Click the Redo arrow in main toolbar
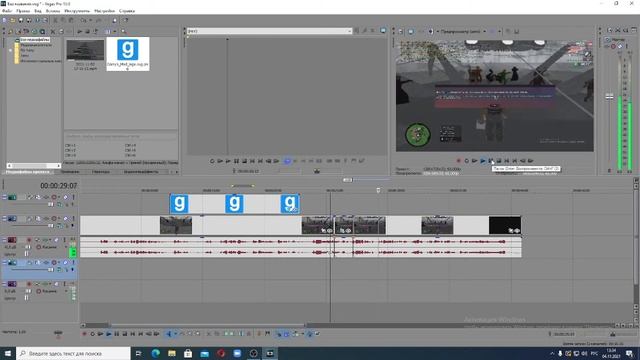The width and height of the screenshot is (640, 360). [x=98, y=20]
